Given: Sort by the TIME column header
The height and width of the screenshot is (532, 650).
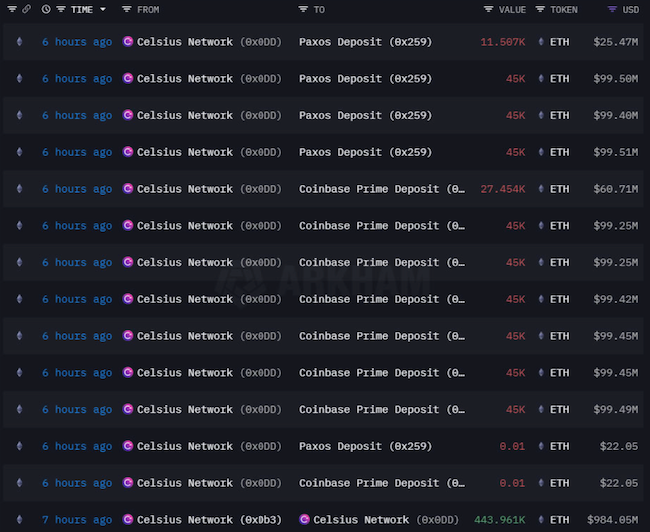Looking at the screenshot, I should [82, 10].
